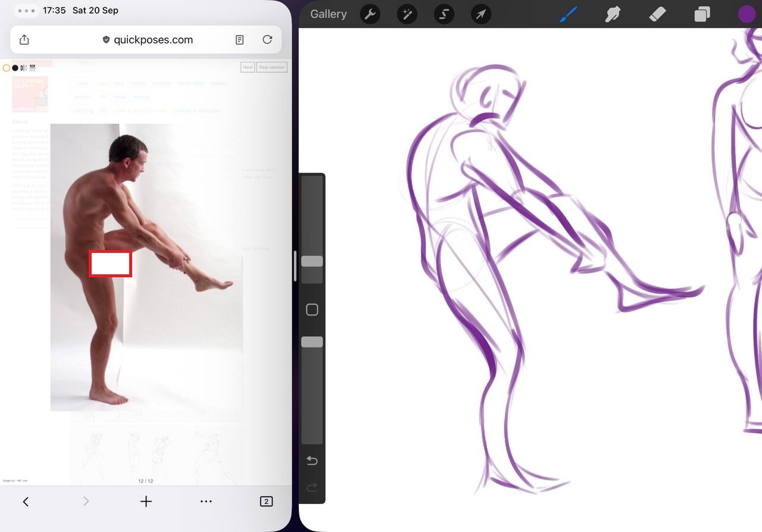Click the Next pose button
The width and height of the screenshot is (762, 532).
click(248, 67)
